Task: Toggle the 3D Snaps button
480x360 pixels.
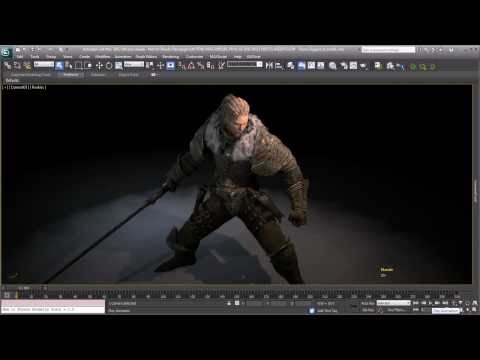Action: [x=181, y=66]
